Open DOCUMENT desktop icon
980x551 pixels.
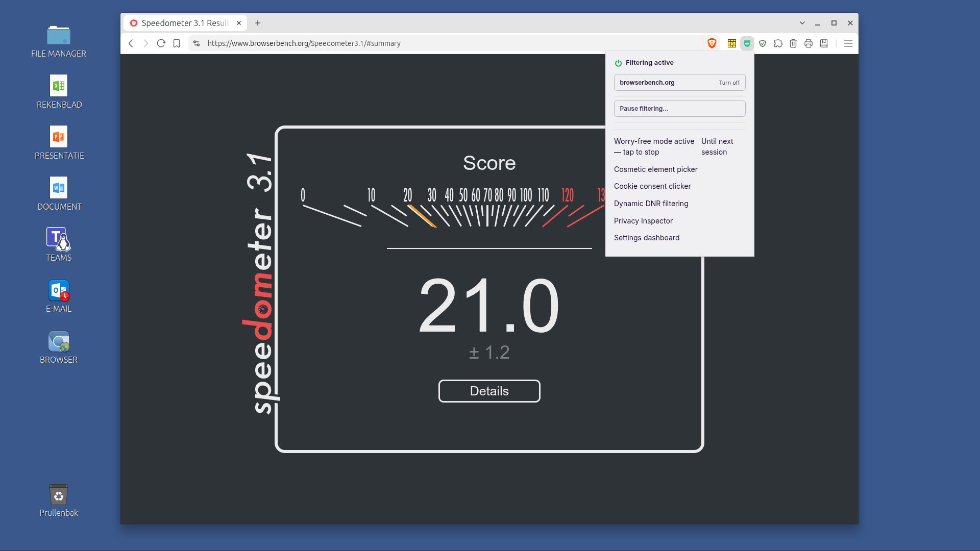coord(59,194)
